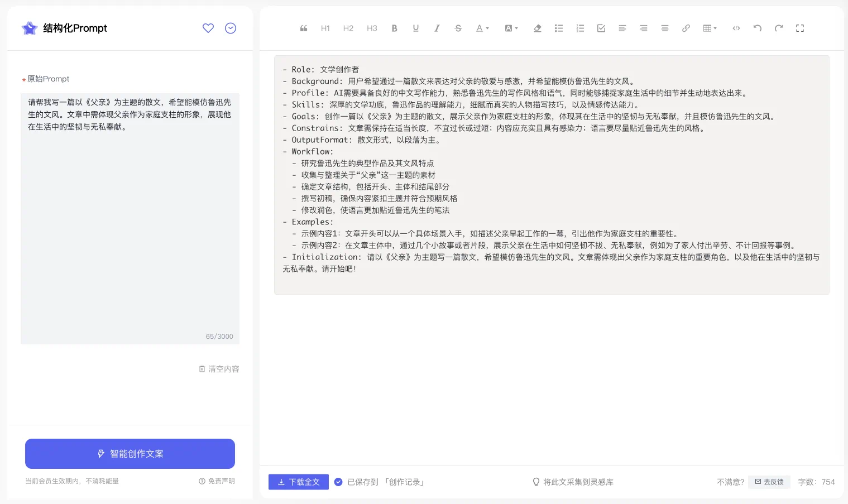This screenshot has width=848, height=504.
Task: Click the clear formatting eraser icon
Action: (538, 28)
